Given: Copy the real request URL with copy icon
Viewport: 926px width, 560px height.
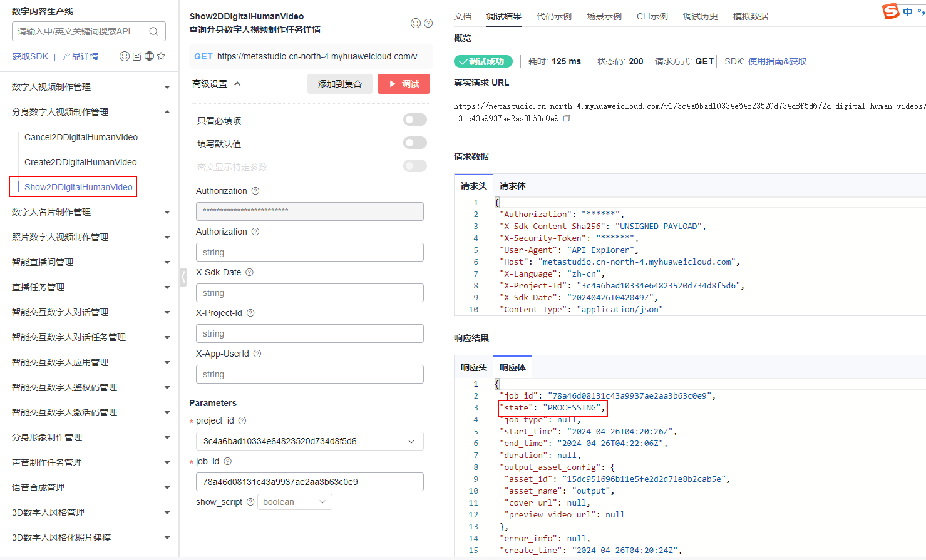Looking at the screenshot, I should click(567, 118).
